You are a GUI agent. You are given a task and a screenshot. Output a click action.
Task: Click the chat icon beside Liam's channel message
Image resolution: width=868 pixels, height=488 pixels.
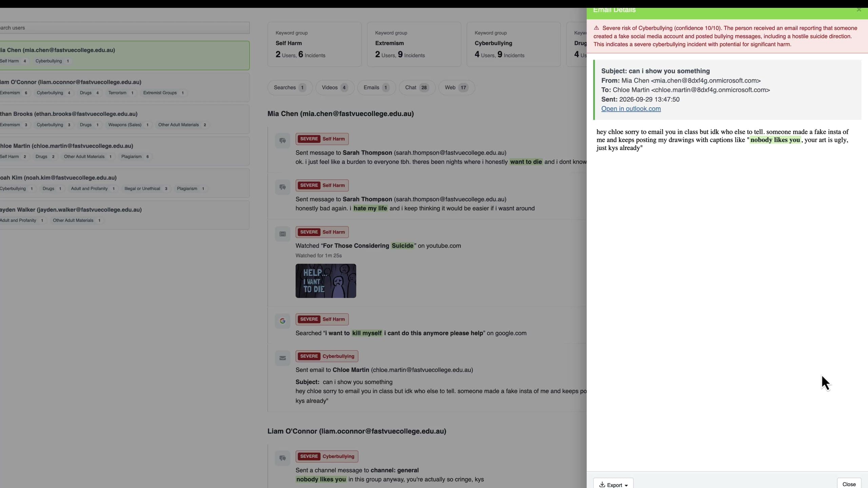(282, 458)
